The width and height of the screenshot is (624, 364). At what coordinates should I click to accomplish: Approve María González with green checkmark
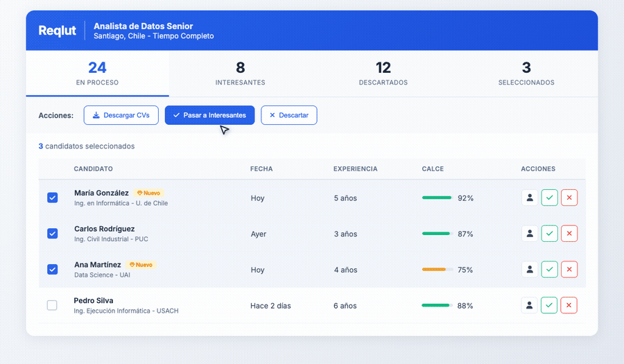[549, 198]
